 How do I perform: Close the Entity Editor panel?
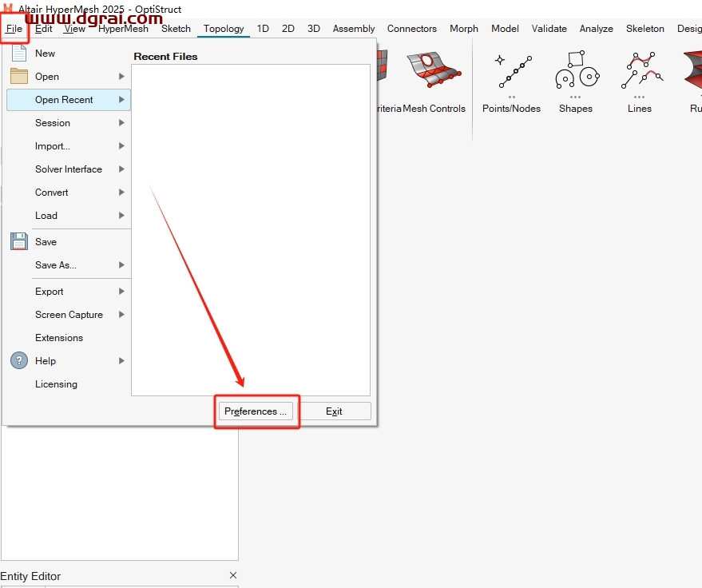point(233,575)
